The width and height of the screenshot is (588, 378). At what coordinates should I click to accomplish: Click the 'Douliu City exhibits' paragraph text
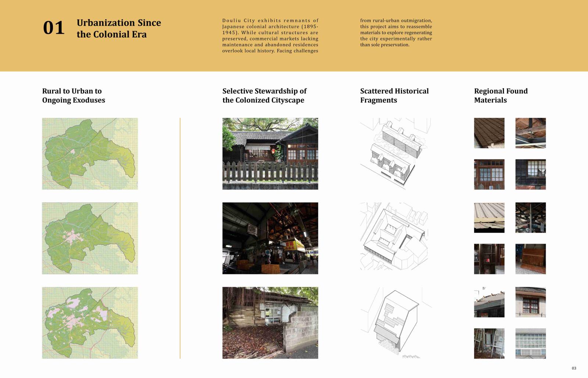(x=270, y=36)
